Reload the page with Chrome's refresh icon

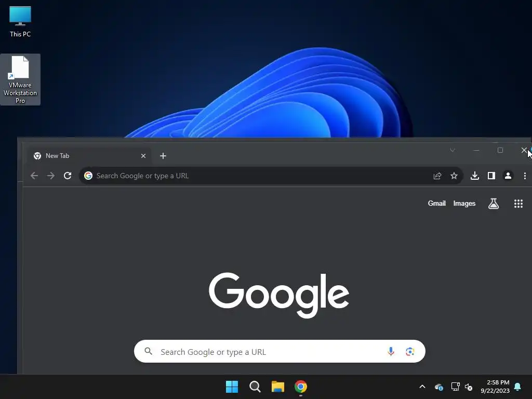point(68,176)
